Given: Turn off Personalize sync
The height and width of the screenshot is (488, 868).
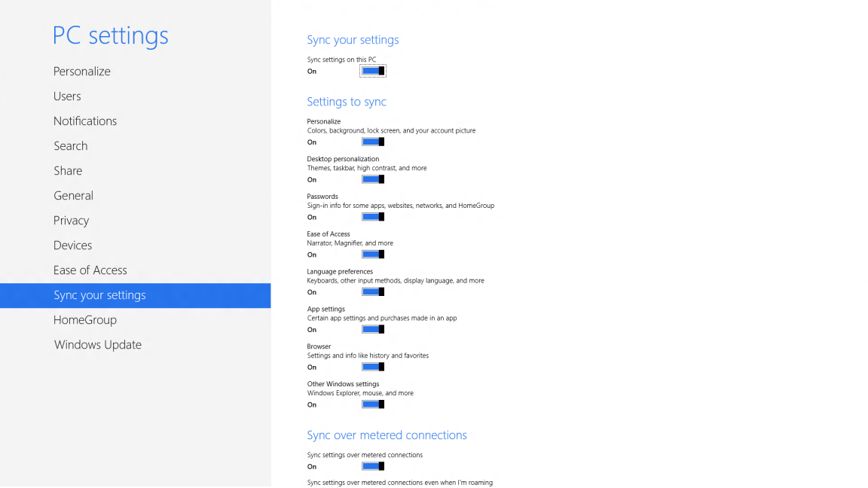Looking at the screenshot, I should (372, 141).
